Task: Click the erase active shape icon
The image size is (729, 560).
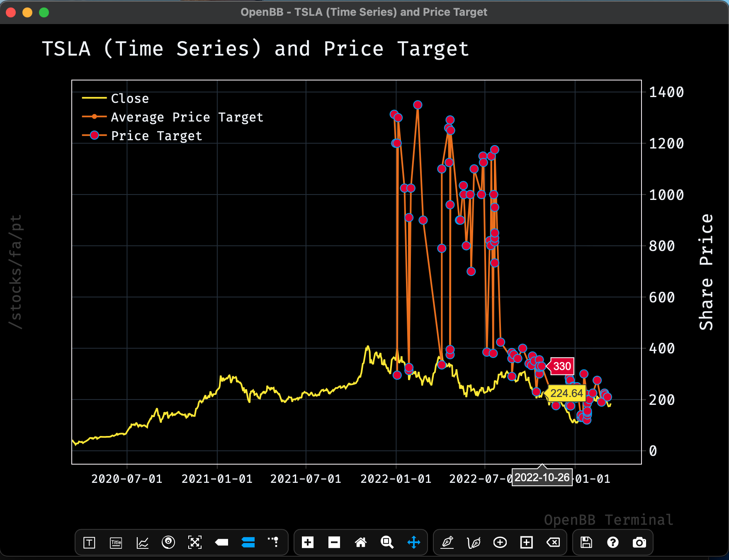Action: tap(553, 542)
